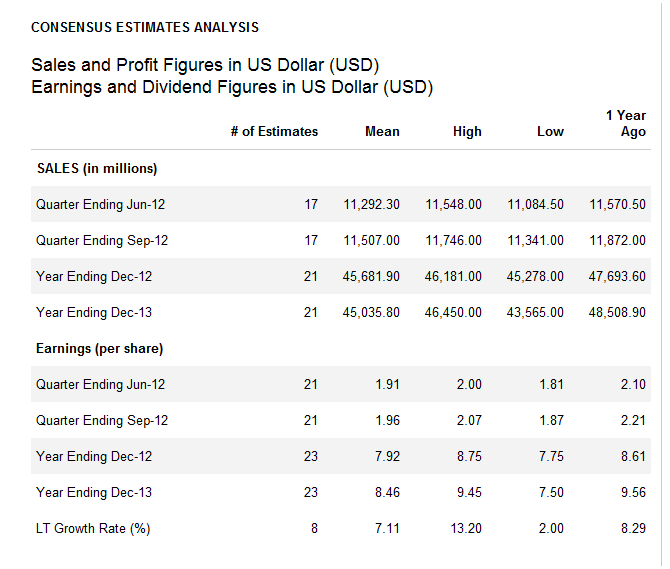This screenshot has height=569, width=670.
Task: Click the 'LT Growth Rate (%)' row label
Action: pos(93,528)
